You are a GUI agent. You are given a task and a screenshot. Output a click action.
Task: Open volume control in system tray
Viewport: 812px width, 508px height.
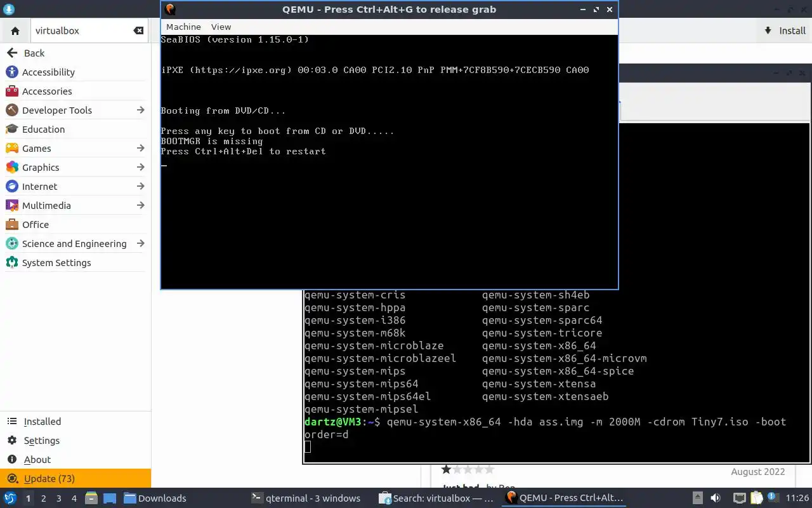click(715, 498)
